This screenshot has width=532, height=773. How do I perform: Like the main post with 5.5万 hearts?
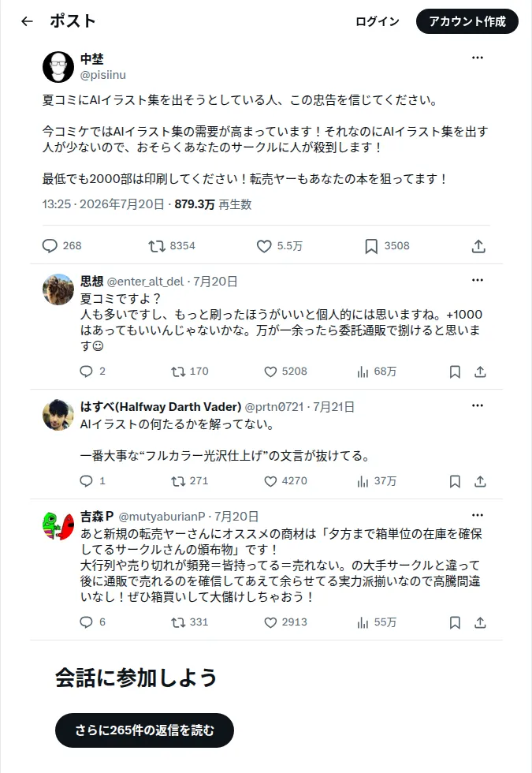point(264,245)
